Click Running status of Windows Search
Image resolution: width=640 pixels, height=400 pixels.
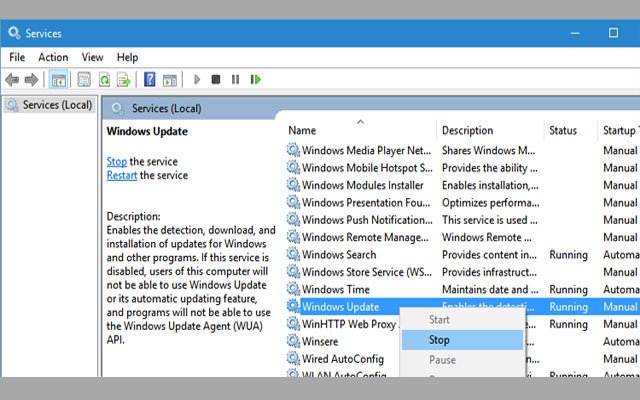coord(568,255)
